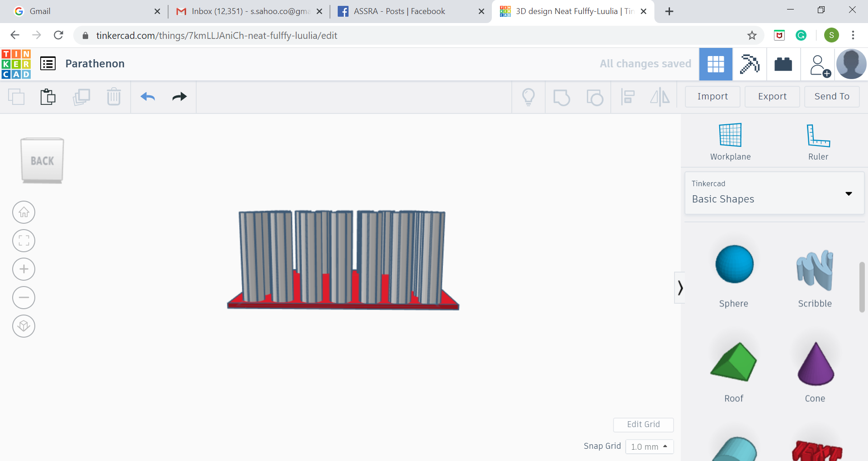Toggle orthographic view with the view cube icon

click(x=24, y=326)
